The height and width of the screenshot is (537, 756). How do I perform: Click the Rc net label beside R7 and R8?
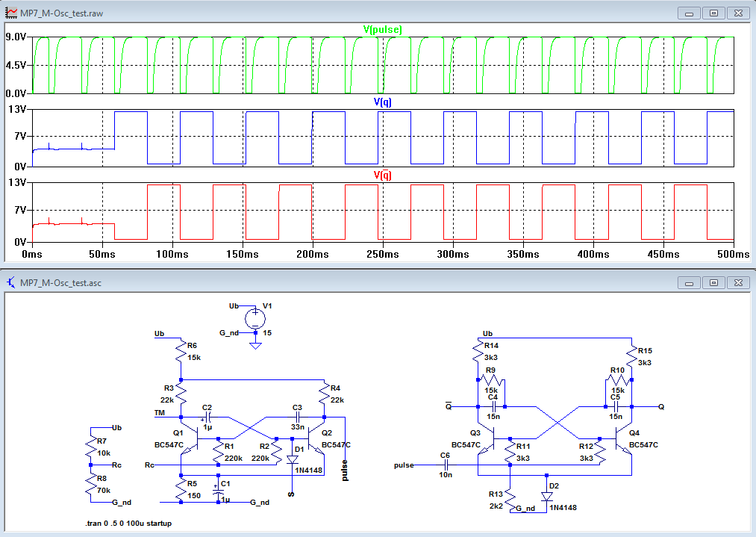pos(116,465)
